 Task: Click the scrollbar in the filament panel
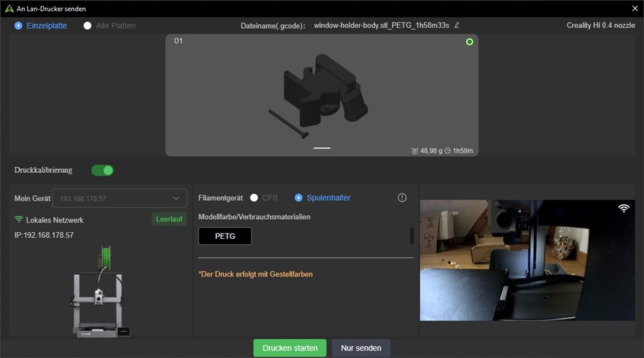click(412, 235)
